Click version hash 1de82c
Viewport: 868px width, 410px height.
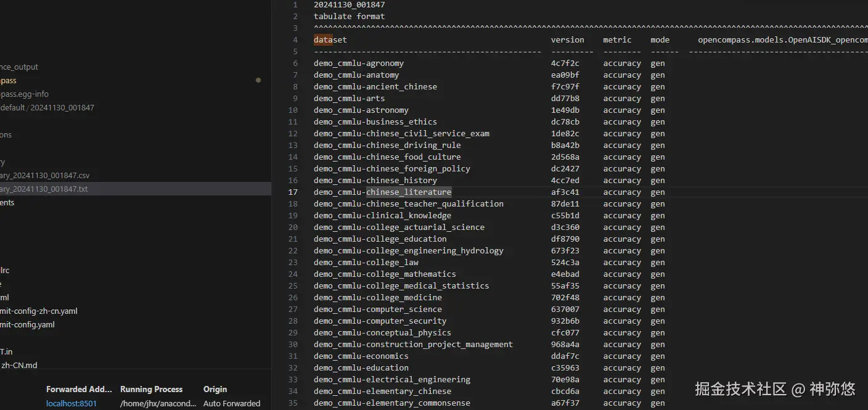[x=565, y=133]
